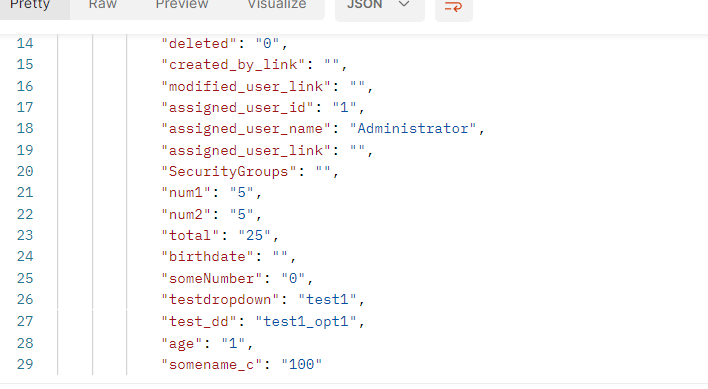Viewport: 708px width, 389px height.
Task: Click line number 21
Action: (x=25, y=193)
